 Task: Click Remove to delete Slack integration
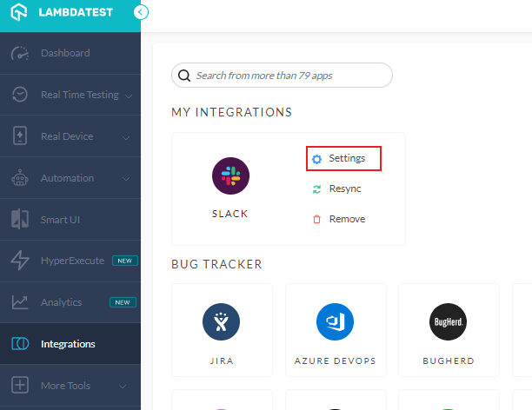click(x=347, y=219)
